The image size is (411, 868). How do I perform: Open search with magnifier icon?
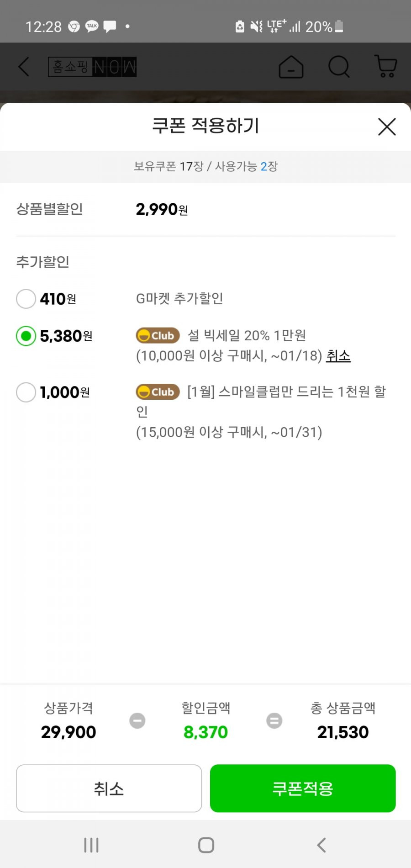click(339, 67)
